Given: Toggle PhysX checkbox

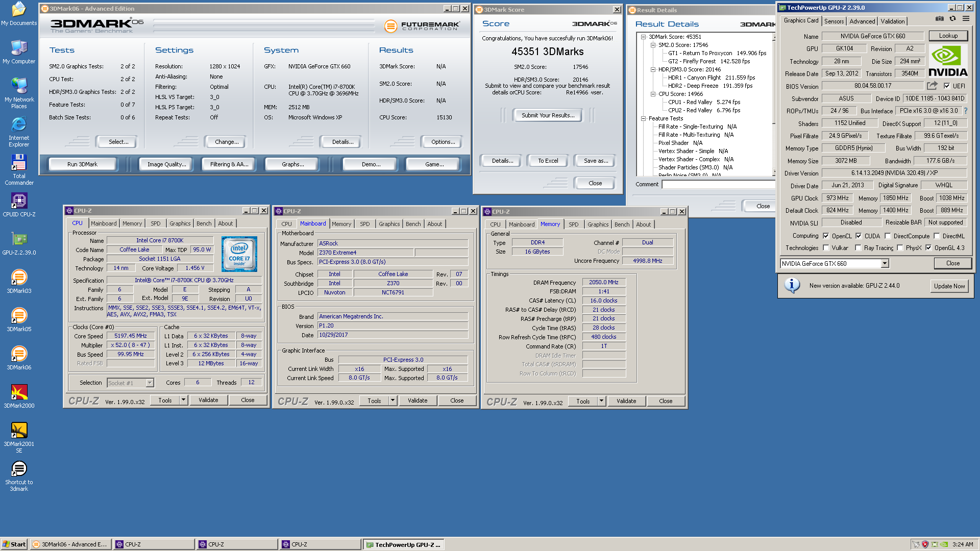Looking at the screenshot, I should coord(900,248).
